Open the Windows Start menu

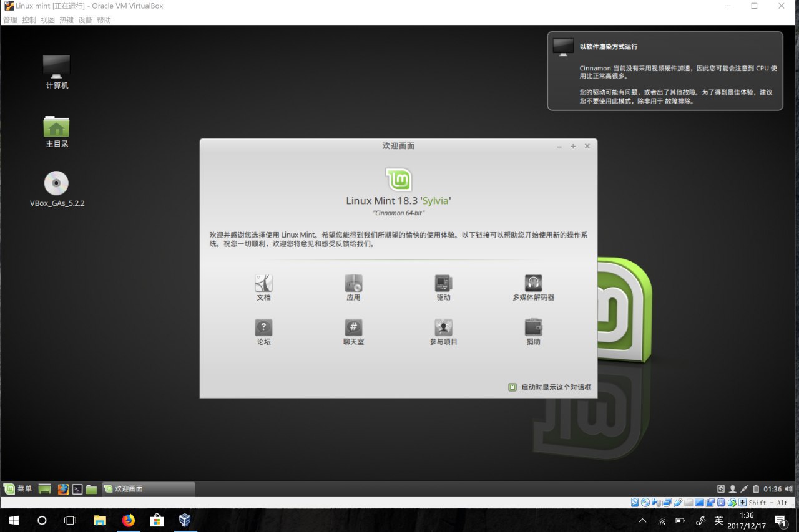tap(14, 520)
